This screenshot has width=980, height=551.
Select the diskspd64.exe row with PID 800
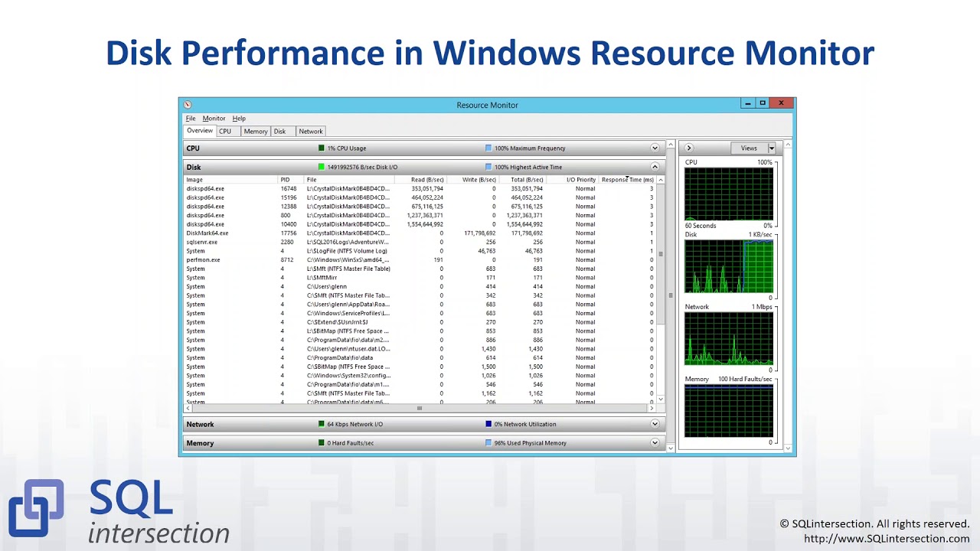coord(420,216)
